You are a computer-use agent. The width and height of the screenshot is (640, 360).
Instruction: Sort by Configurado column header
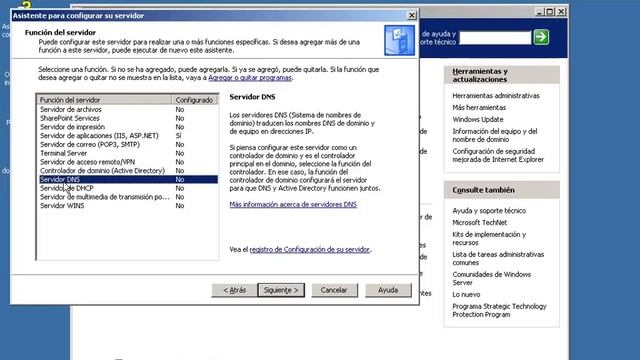[x=195, y=100]
